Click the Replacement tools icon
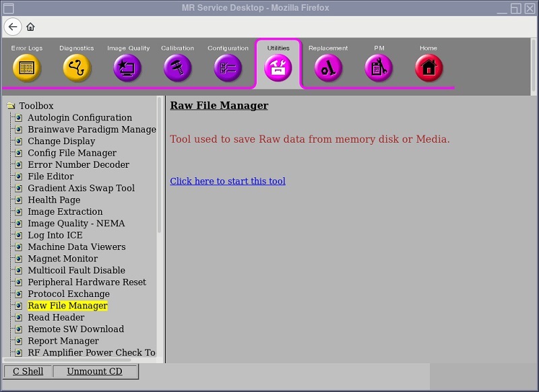539x392 pixels. point(328,68)
